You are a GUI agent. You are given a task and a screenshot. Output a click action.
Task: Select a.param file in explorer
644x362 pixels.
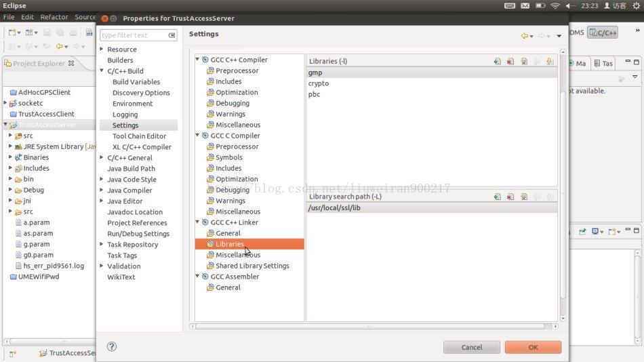[x=33, y=222]
